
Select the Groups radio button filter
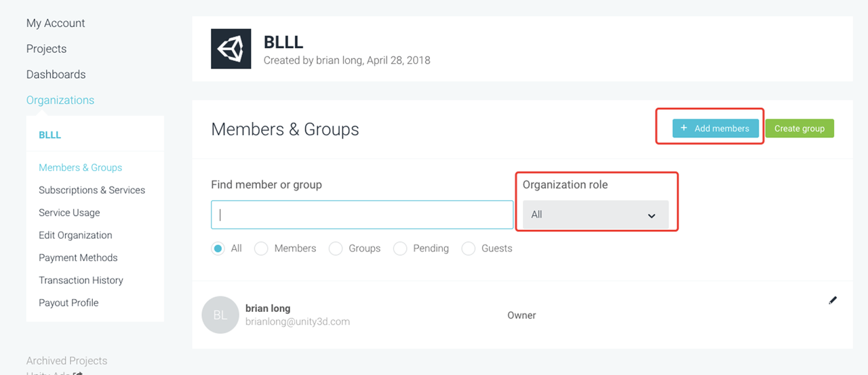coord(336,249)
